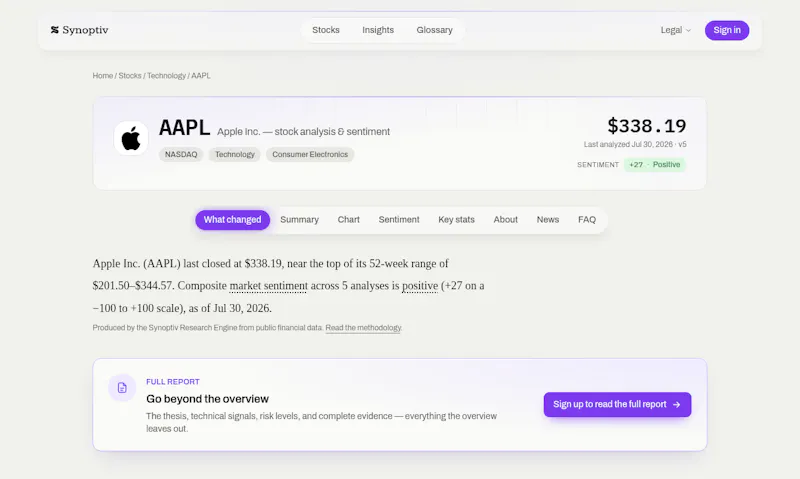Switch to the About tab

pyautogui.click(x=506, y=220)
